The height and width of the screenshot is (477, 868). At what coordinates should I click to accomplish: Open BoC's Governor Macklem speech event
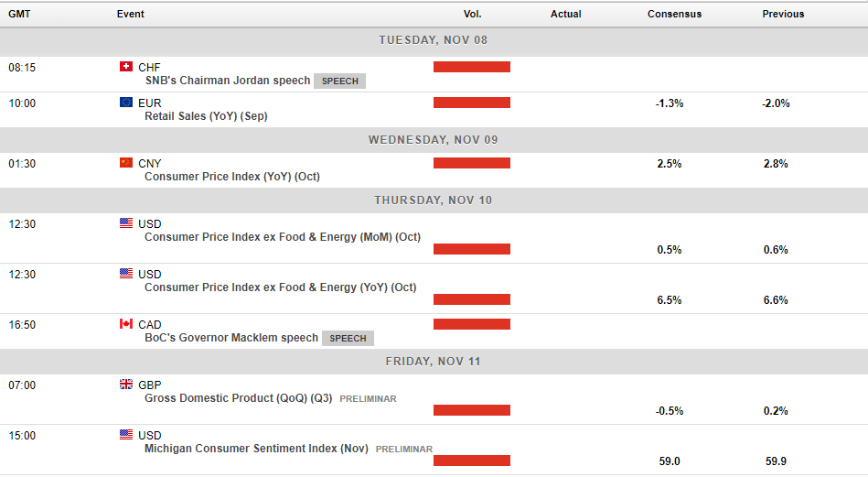click(x=231, y=338)
